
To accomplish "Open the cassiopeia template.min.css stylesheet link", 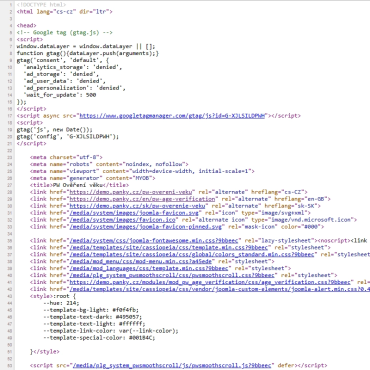I will [x=169, y=248].
